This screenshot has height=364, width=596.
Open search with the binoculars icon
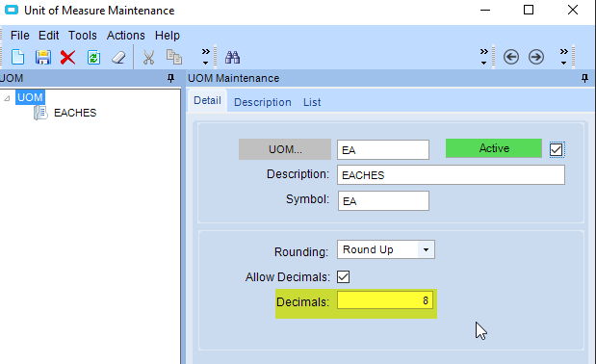coord(232,58)
